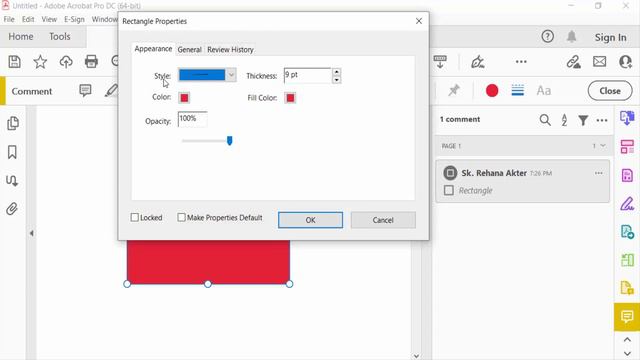Sort comments using A-Z icon
Screen dimensions: 640x360
pyautogui.click(x=564, y=120)
